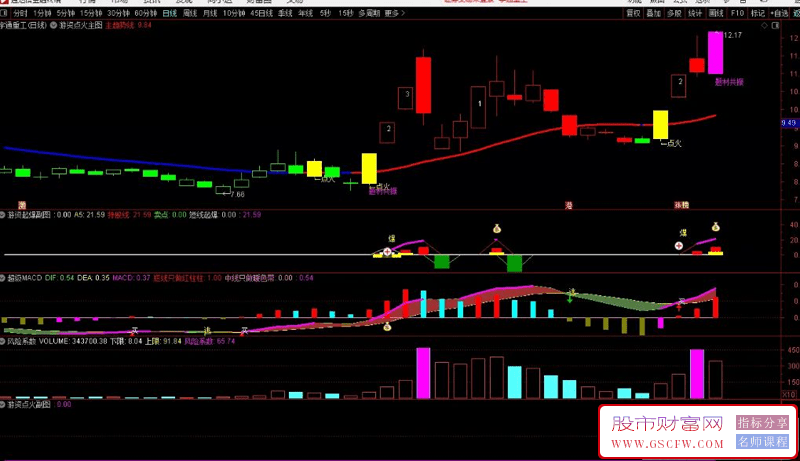The height and width of the screenshot is (461, 800).
Task: Select the 分时 intraday period tab
Action: pyautogui.click(x=20, y=13)
